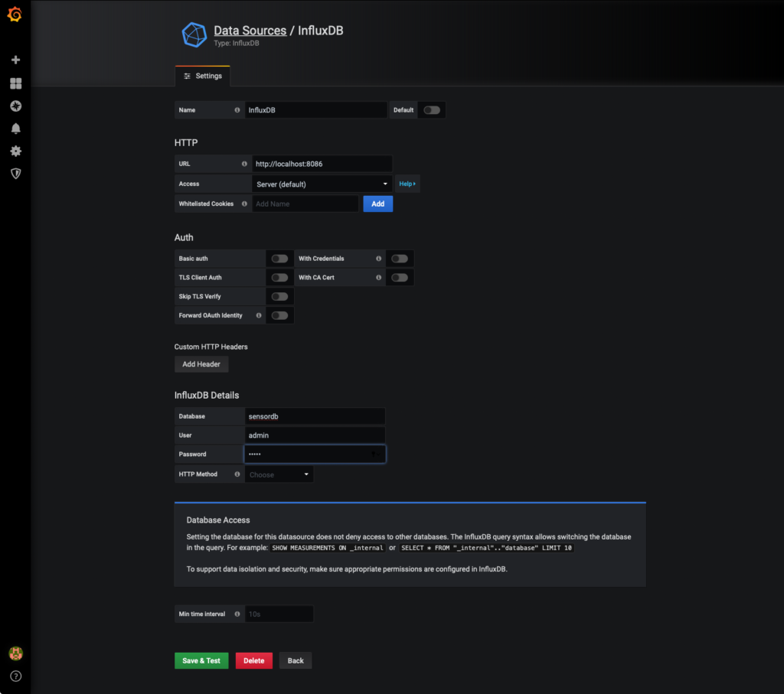Click the URL input field
This screenshot has width=784, height=694.
pyautogui.click(x=322, y=164)
